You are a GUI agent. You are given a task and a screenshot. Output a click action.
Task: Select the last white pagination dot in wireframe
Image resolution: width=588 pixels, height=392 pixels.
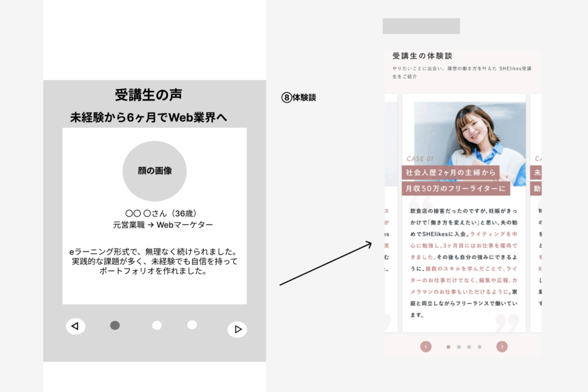[x=192, y=325]
